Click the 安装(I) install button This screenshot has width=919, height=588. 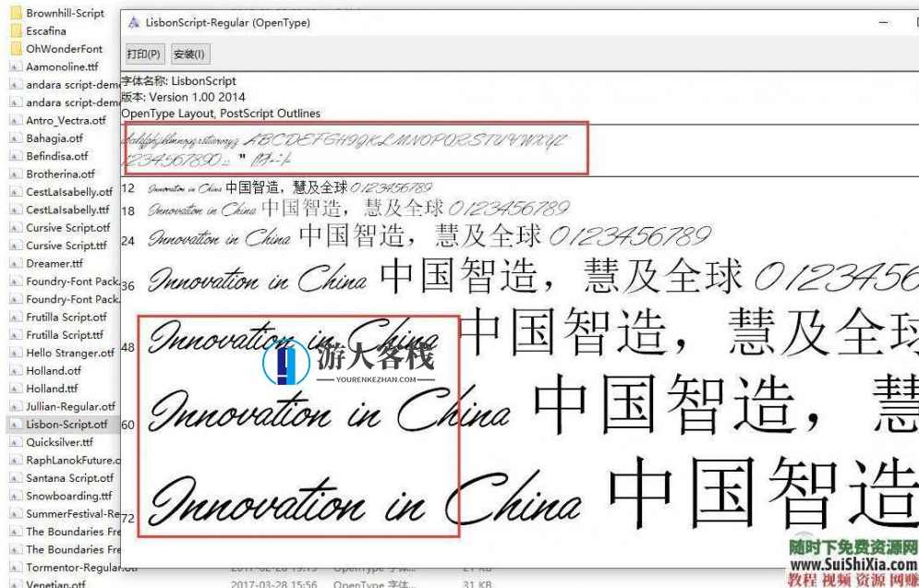tap(189, 54)
